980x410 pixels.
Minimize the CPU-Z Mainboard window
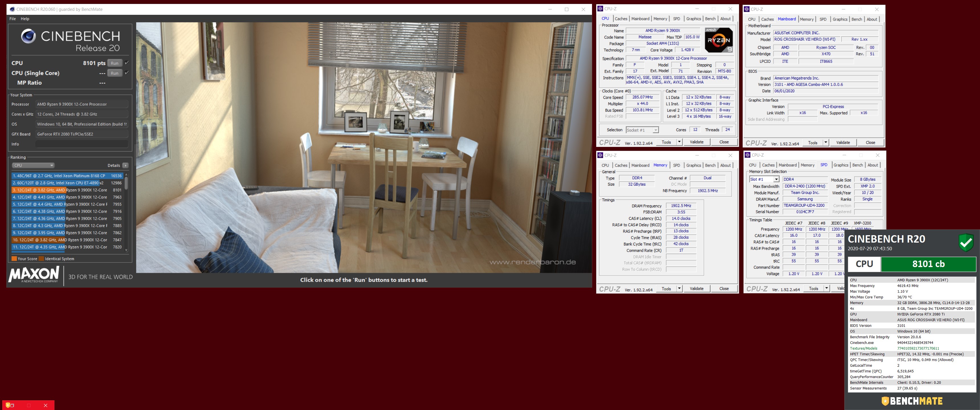[x=844, y=9]
